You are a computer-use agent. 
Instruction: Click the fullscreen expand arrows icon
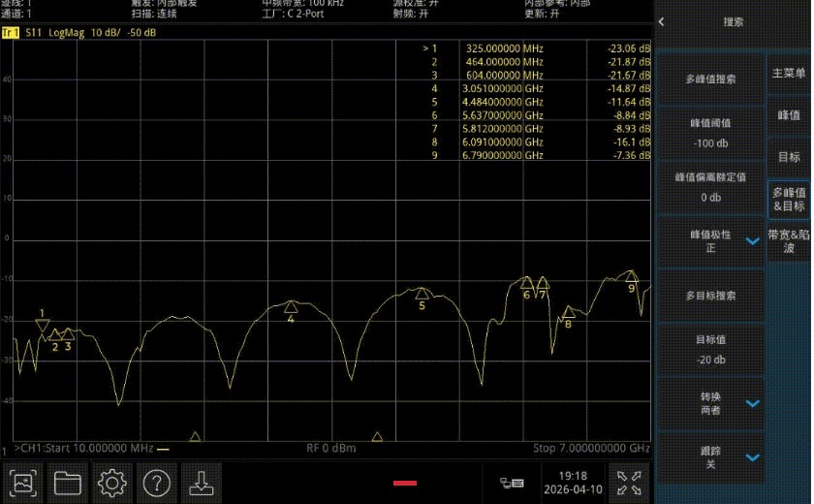coord(629,483)
